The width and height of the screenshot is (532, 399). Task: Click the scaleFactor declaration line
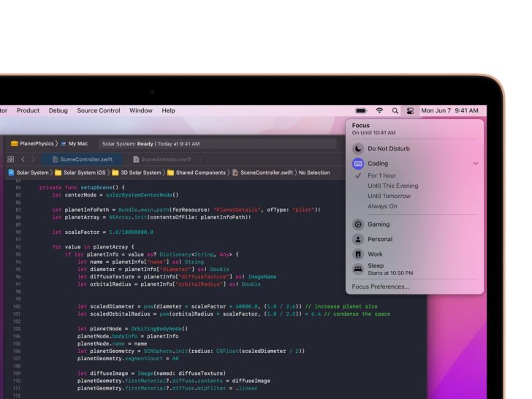(103, 232)
